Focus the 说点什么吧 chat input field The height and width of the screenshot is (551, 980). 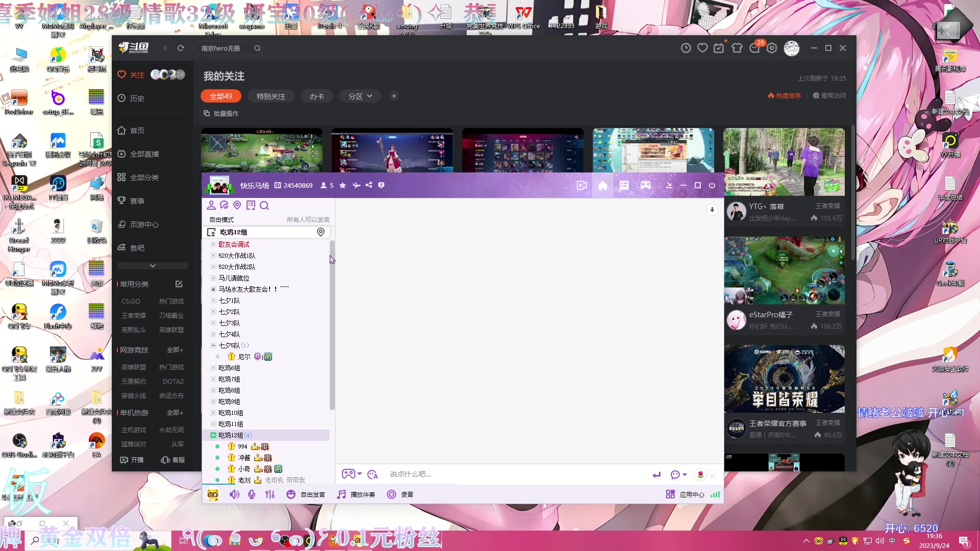516,474
